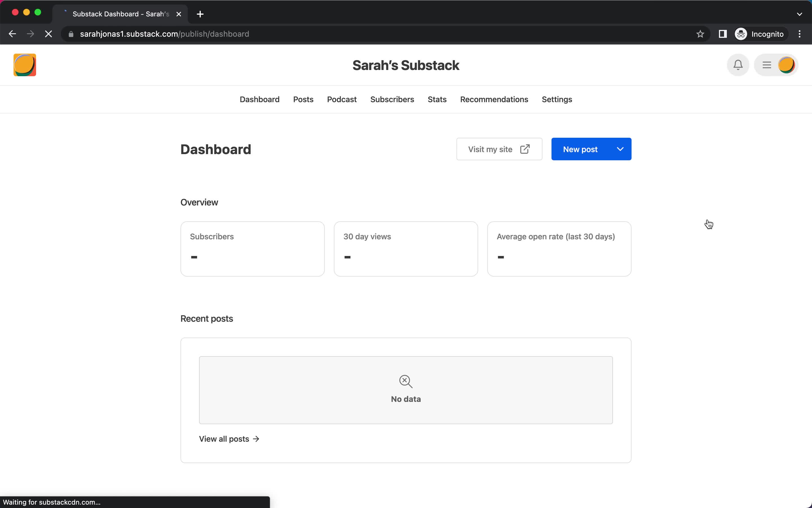Click the Average open rate card
The width and height of the screenshot is (812, 508).
[559, 249]
